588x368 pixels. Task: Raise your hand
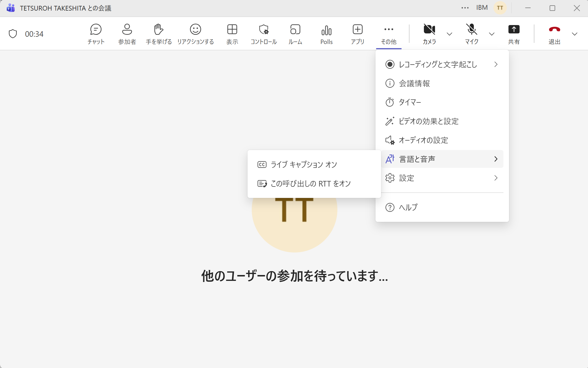pyautogui.click(x=158, y=33)
